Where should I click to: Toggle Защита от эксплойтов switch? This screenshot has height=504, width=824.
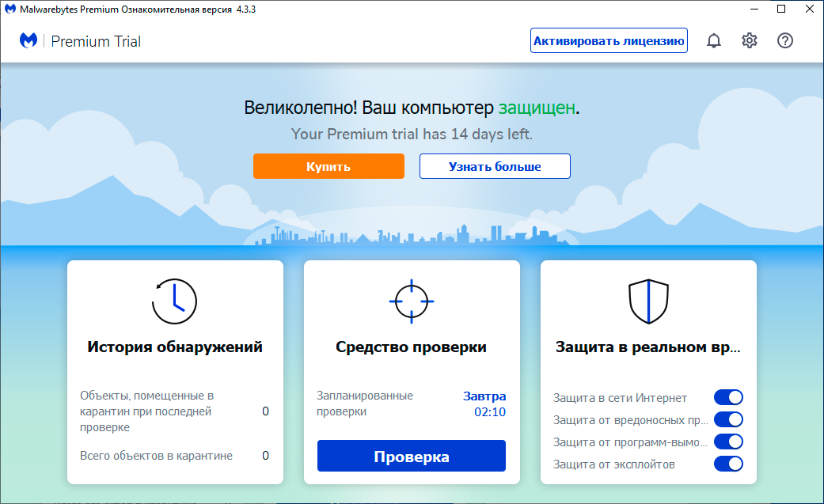(x=728, y=464)
